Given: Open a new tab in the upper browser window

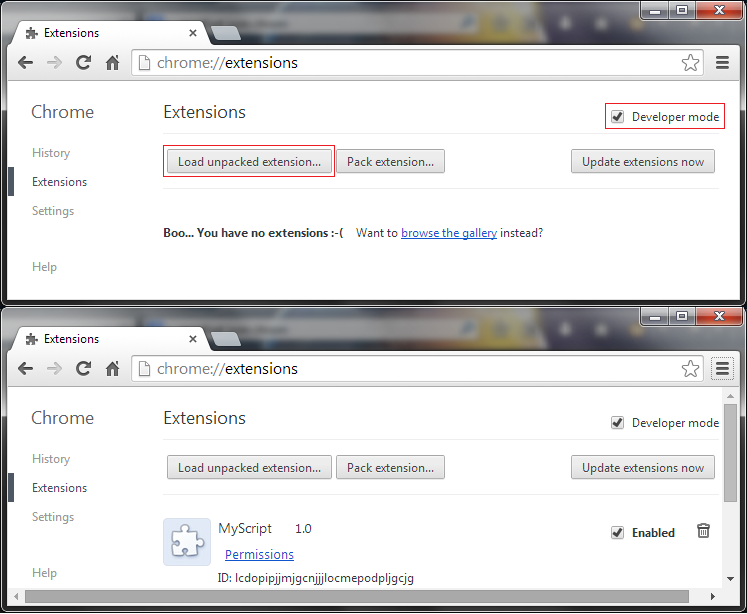Looking at the screenshot, I should coord(226,33).
